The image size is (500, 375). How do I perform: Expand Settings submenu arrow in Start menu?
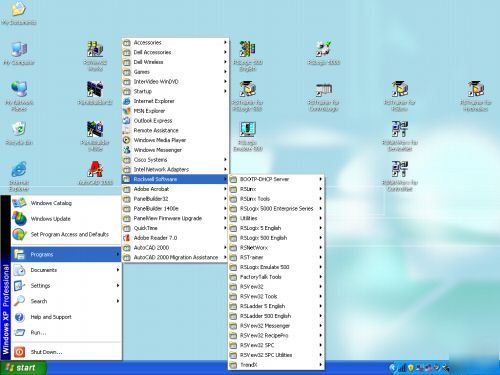tap(118, 285)
